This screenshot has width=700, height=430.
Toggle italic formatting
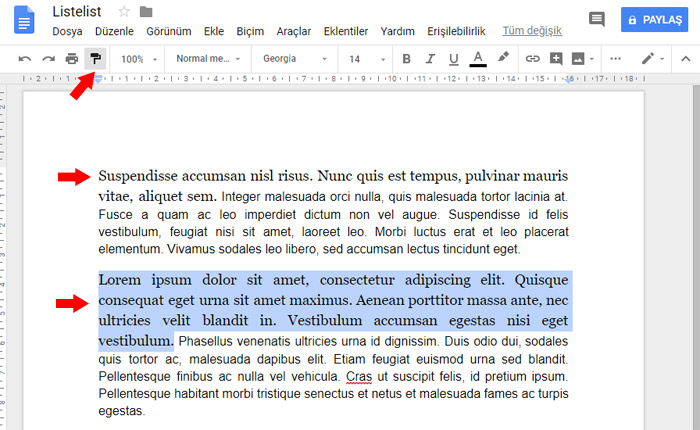pyautogui.click(x=430, y=59)
